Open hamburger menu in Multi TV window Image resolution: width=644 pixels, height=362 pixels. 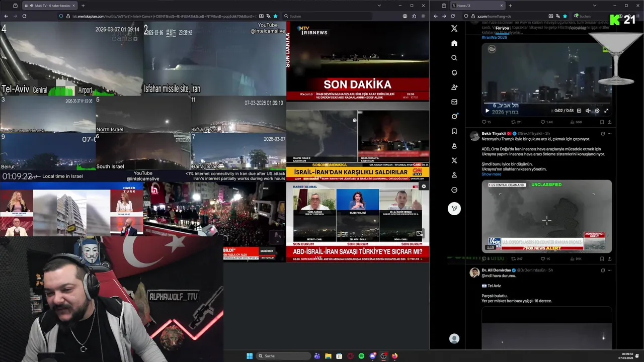424,16
